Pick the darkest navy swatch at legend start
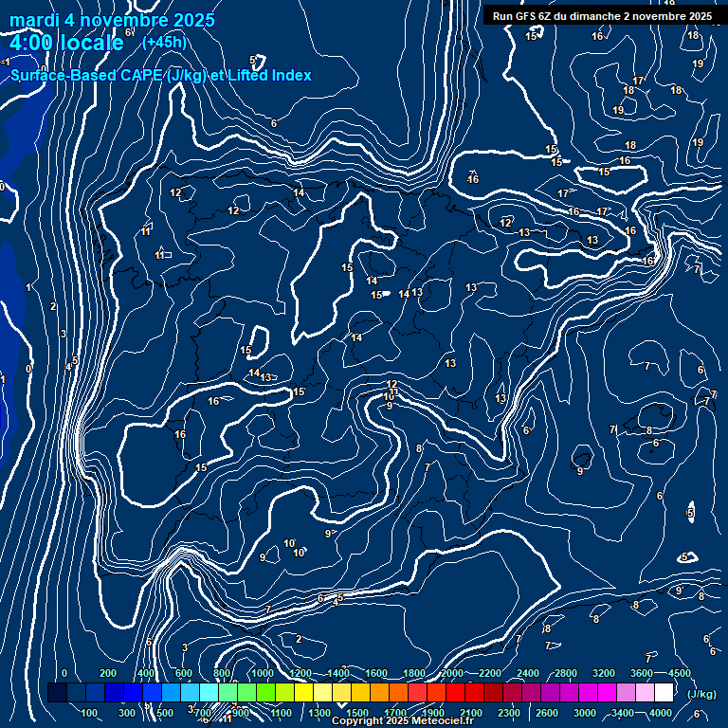 coord(58,692)
